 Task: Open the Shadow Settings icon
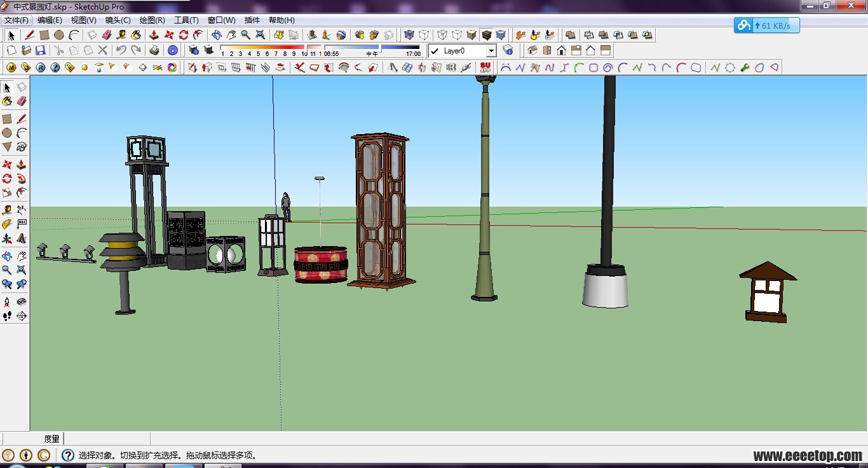tap(194, 50)
